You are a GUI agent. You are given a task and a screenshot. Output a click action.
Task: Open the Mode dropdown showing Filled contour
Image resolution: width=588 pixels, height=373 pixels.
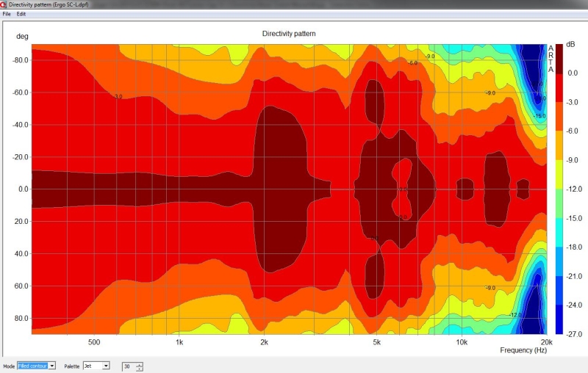pyautogui.click(x=36, y=366)
